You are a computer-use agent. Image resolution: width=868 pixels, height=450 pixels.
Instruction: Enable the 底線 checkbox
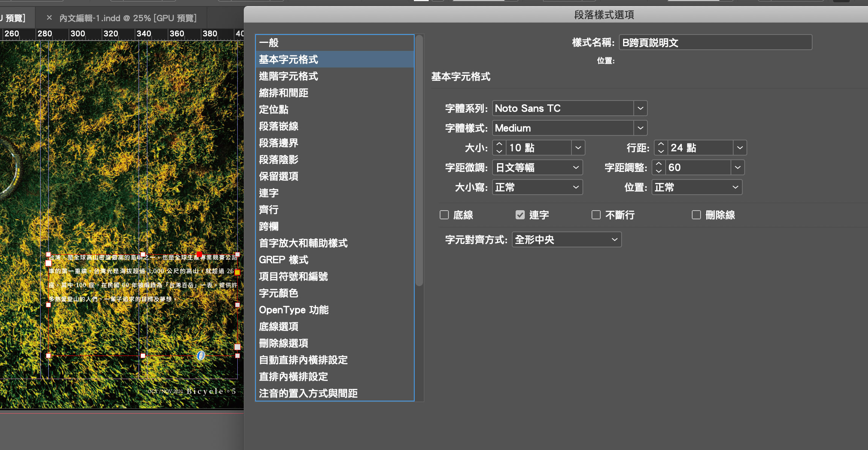pos(444,215)
